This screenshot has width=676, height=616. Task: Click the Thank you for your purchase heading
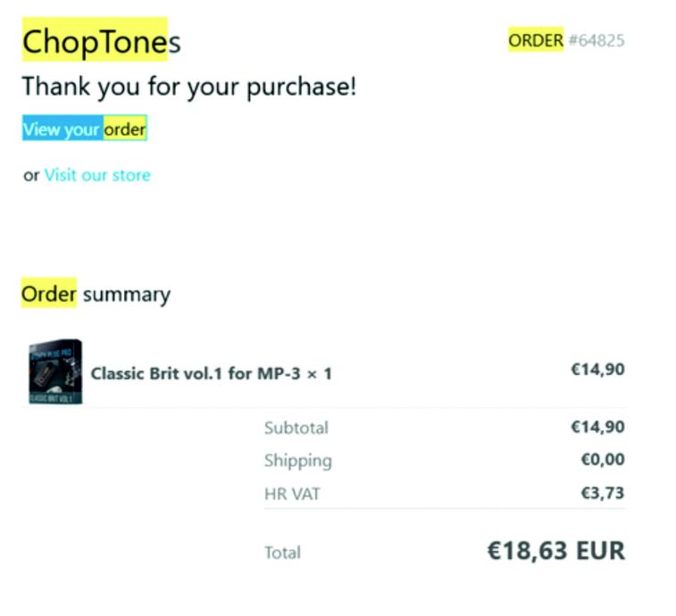(188, 87)
